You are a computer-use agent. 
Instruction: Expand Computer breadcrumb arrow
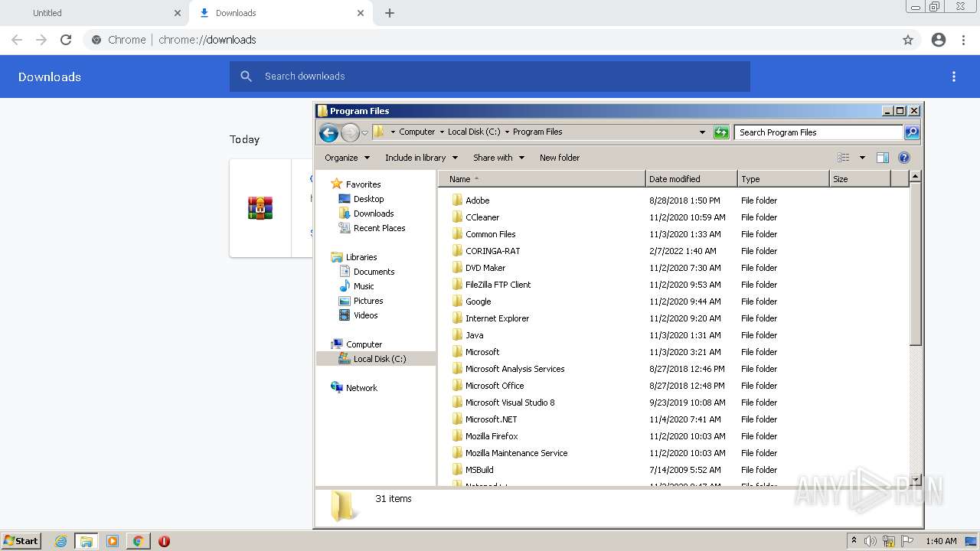click(x=442, y=132)
